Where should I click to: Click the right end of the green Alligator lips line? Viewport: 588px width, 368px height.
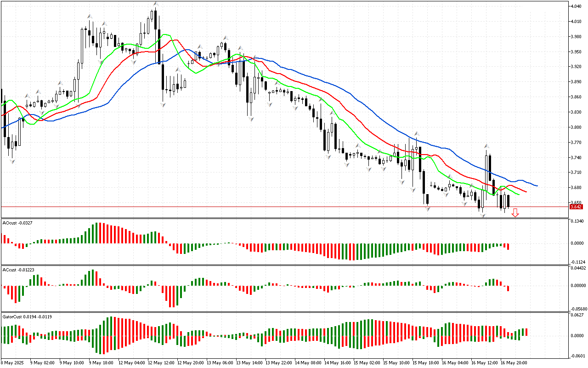[x=519, y=195]
